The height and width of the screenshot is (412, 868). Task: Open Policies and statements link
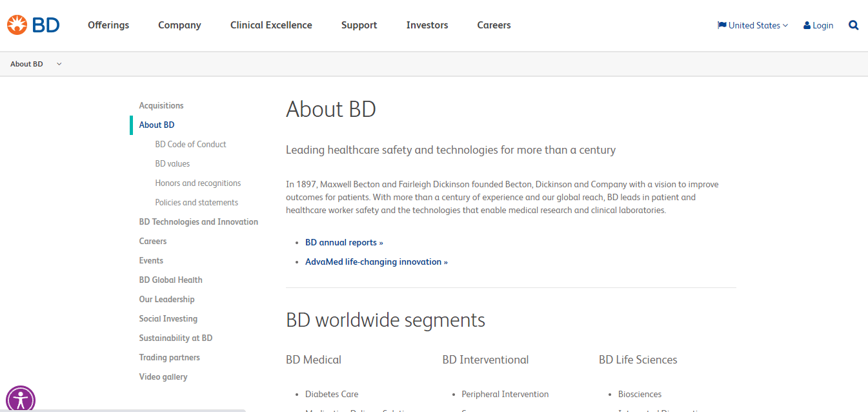[196, 203]
